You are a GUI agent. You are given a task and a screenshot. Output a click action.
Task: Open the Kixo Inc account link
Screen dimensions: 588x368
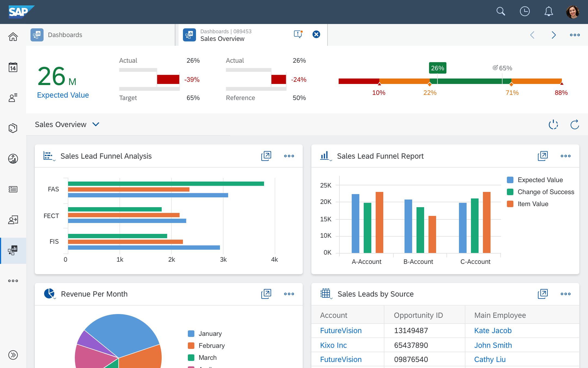[x=333, y=345]
